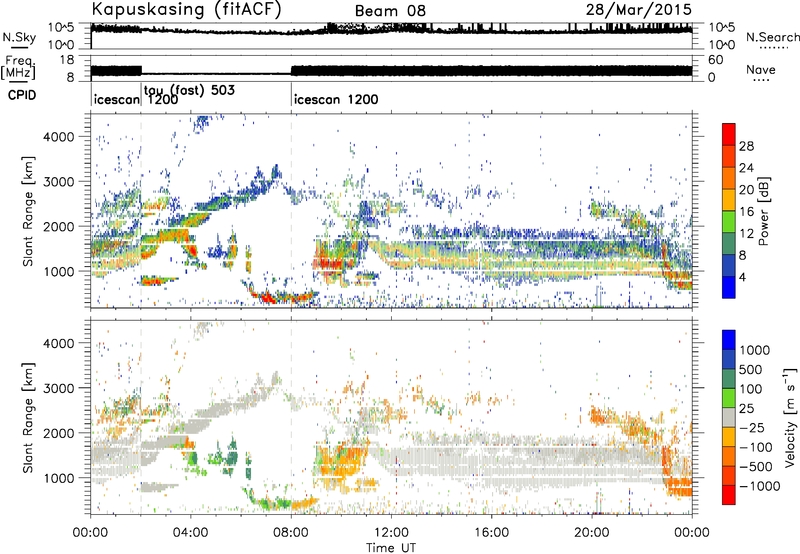Screen dimensions: 800x554
Task: Click the dashed 08:00 CPID marker in the velocity panel
Action: point(291,417)
